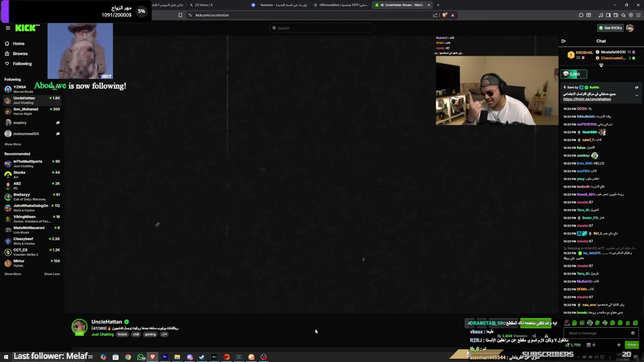Switch to the Restream browser tab

(280, 5)
